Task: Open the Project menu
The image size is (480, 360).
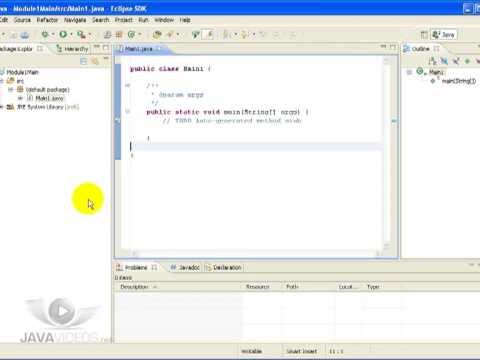Action: point(124,20)
